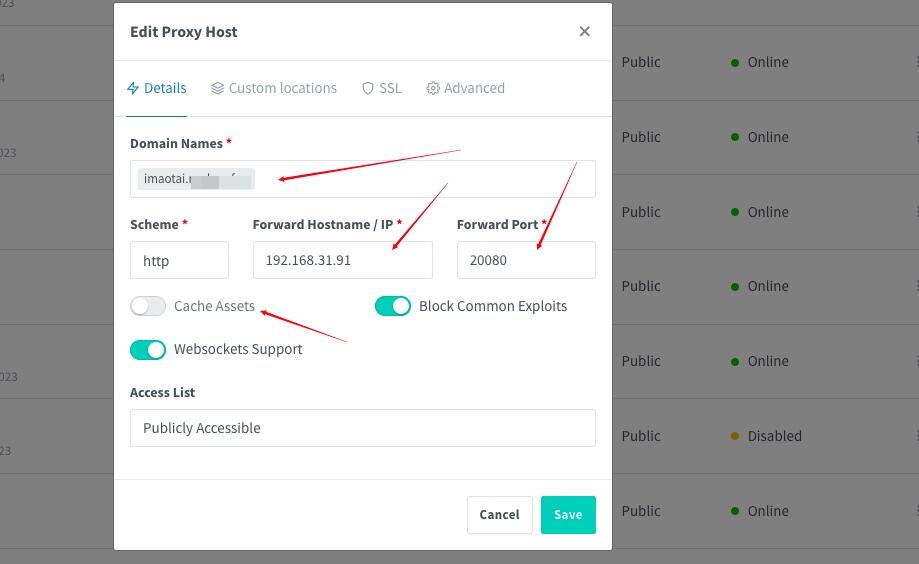Click the Forward Port field showing 20080
The width and height of the screenshot is (919, 564).
click(x=526, y=260)
